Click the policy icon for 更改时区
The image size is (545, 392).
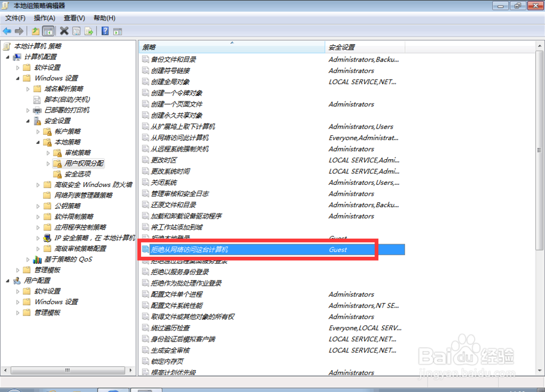(x=146, y=160)
